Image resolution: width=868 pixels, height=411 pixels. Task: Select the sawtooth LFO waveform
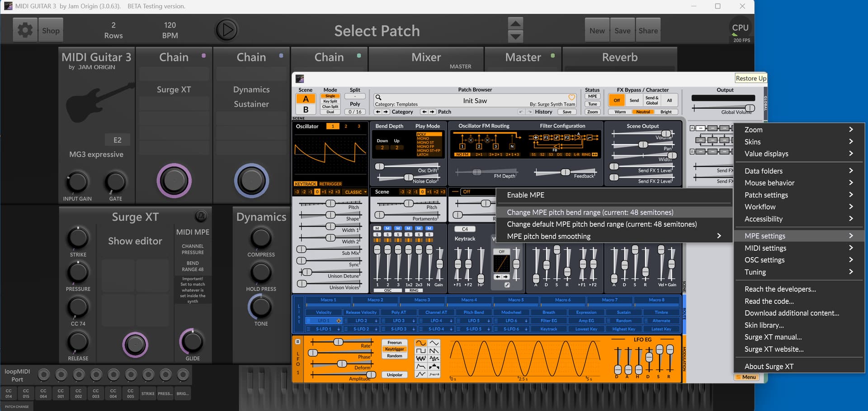point(434,351)
